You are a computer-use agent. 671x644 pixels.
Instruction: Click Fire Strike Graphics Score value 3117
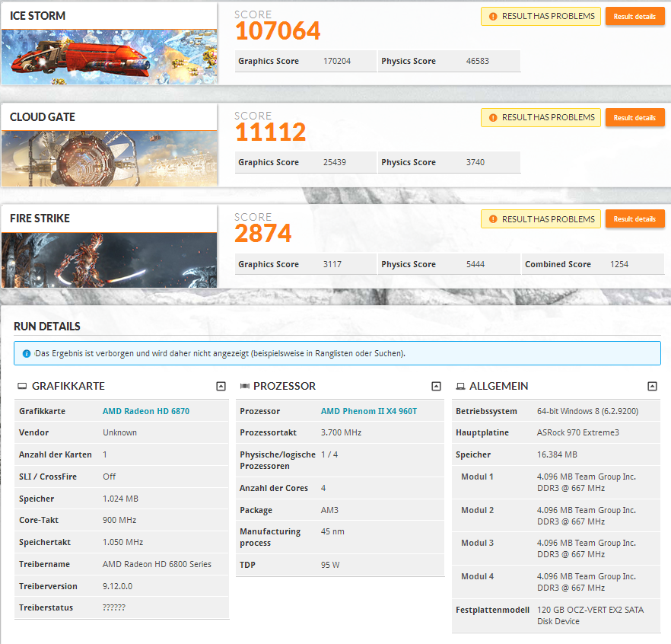[332, 264]
